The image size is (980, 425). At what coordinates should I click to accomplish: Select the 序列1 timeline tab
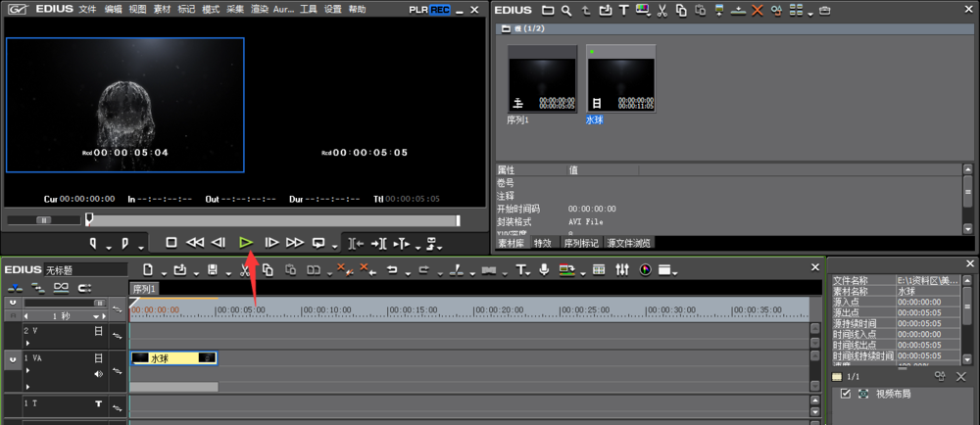(x=146, y=289)
